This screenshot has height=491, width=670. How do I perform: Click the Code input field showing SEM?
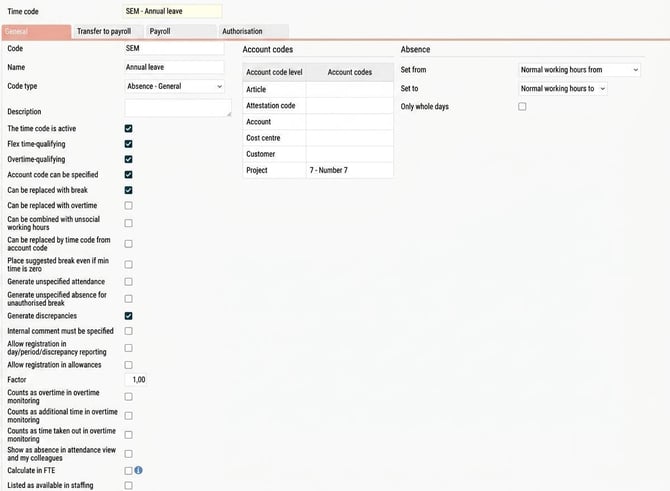[174, 48]
